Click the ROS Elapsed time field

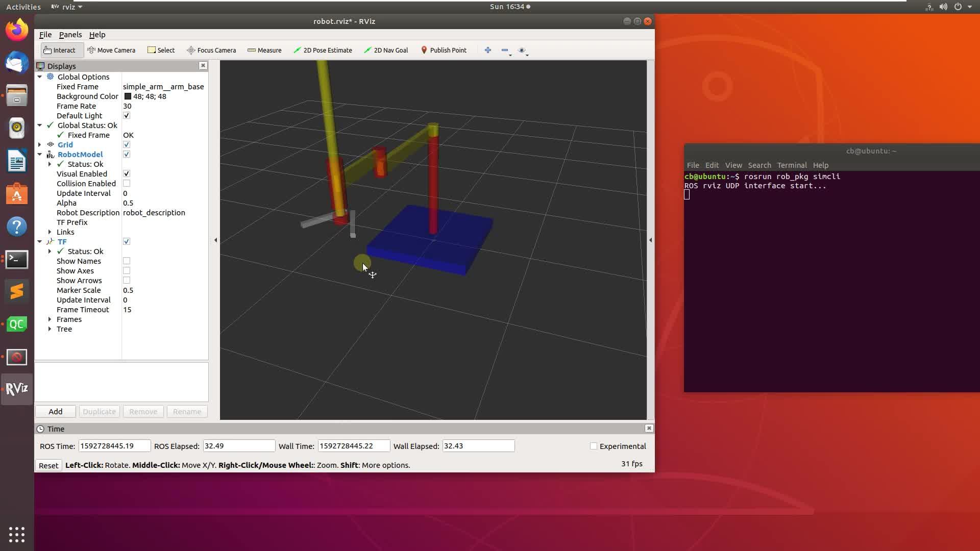click(x=239, y=446)
